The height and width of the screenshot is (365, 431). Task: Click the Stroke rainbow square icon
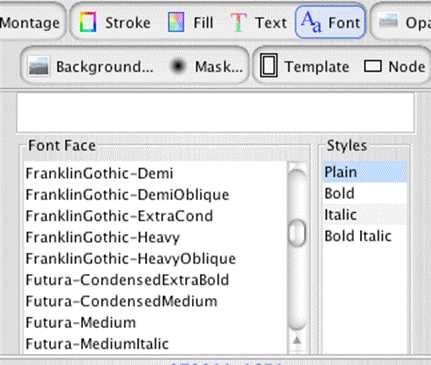[88, 22]
